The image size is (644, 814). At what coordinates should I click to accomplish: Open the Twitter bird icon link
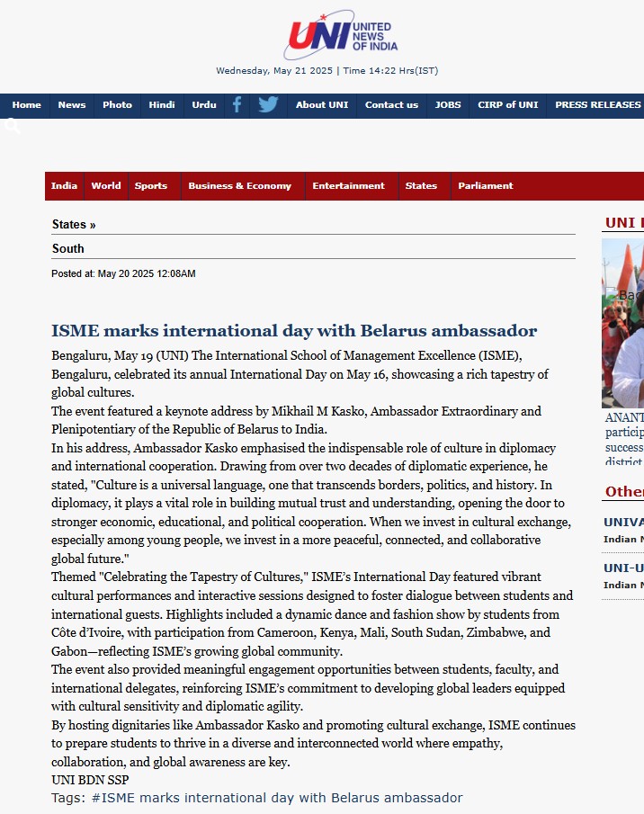click(268, 104)
